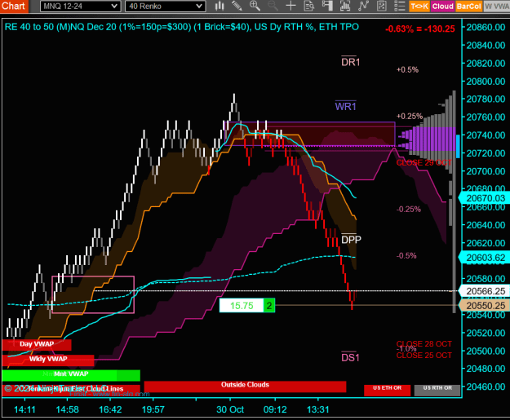
Task: Open the templates clipboard icon
Action: coord(381,6)
